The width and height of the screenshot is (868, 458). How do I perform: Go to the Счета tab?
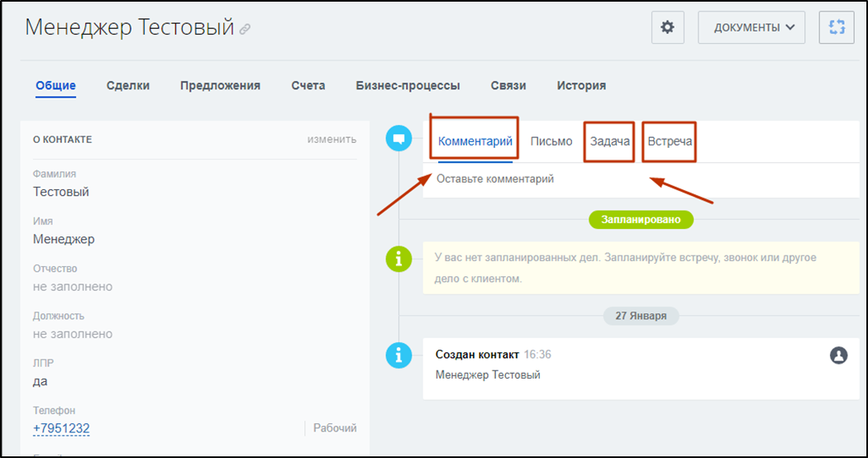(x=308, y=85)
